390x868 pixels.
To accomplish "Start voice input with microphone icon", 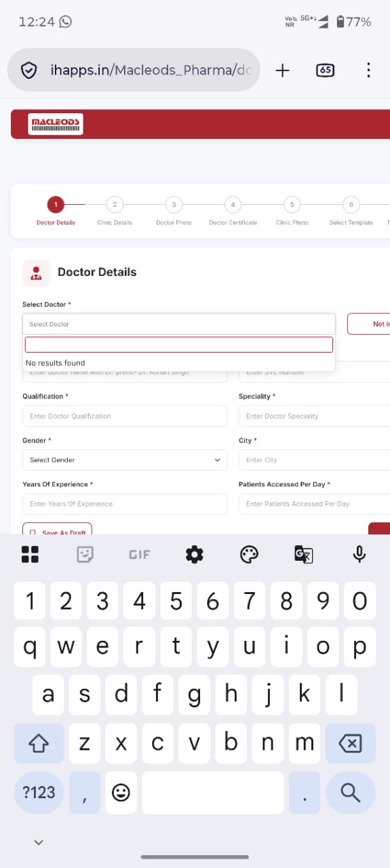I will pos(359,554).
